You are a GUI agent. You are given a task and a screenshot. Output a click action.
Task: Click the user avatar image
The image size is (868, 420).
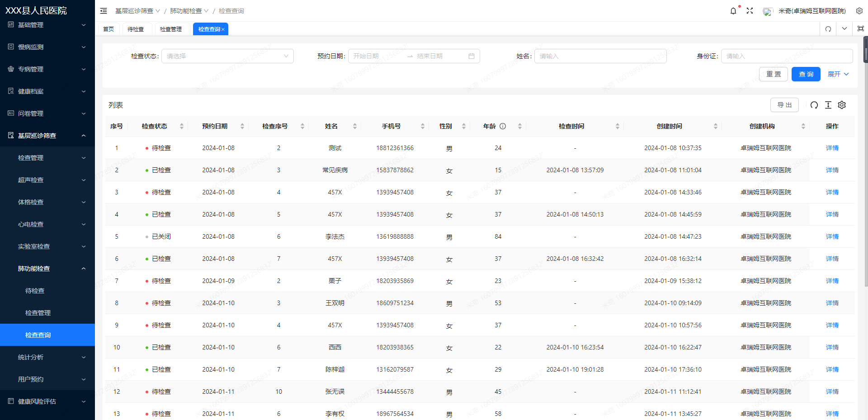pyautogui.click(x=768, y=11)
